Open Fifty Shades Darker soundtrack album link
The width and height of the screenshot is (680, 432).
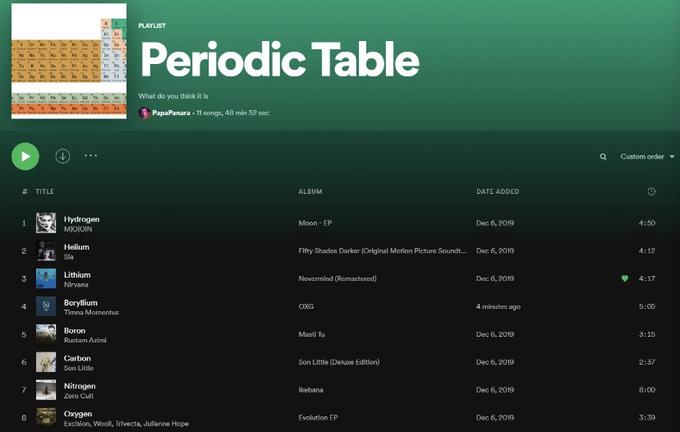click(383, 251)
